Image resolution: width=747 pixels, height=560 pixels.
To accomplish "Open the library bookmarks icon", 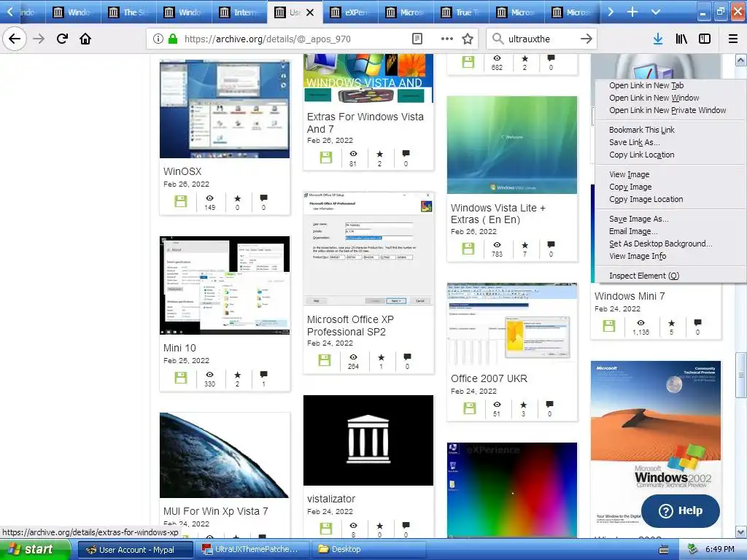I will point(681,39).
